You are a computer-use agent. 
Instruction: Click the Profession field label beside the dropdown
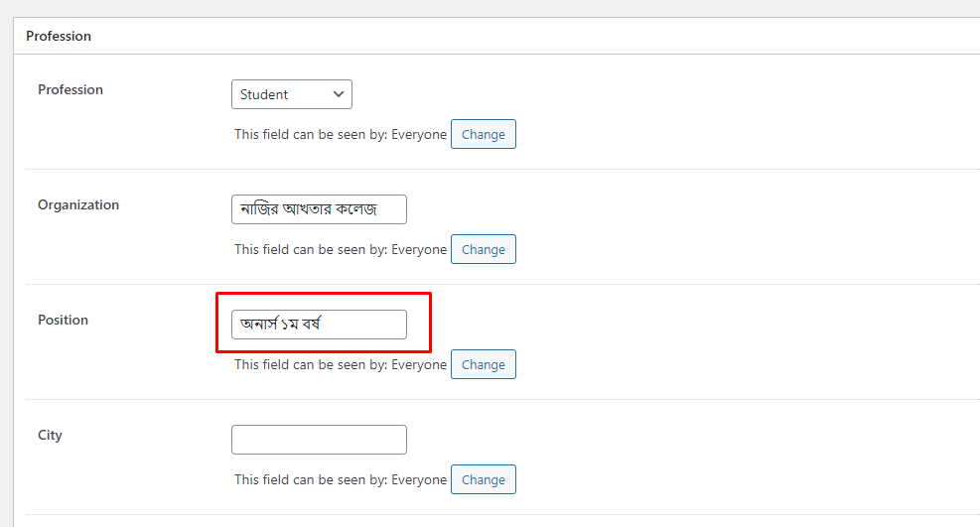coord(70,89)
